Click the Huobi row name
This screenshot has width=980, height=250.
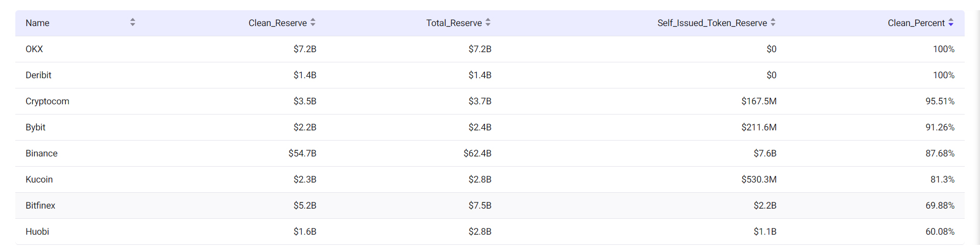pos(37,232)
